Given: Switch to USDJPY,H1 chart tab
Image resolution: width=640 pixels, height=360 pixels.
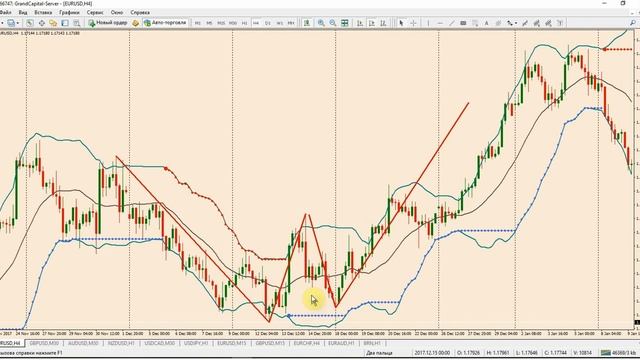Looking at the screenshot, I should (x=196, y=343).
